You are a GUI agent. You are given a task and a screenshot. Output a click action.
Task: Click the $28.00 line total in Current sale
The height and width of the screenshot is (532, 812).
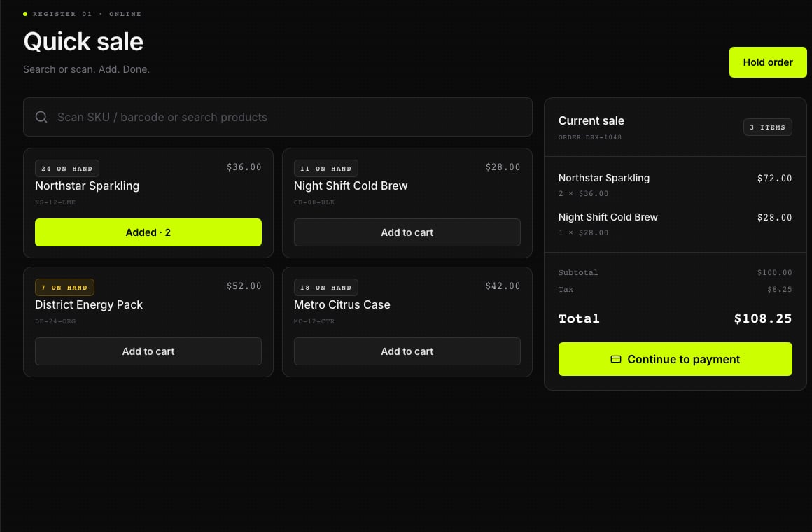coord(774,218)
